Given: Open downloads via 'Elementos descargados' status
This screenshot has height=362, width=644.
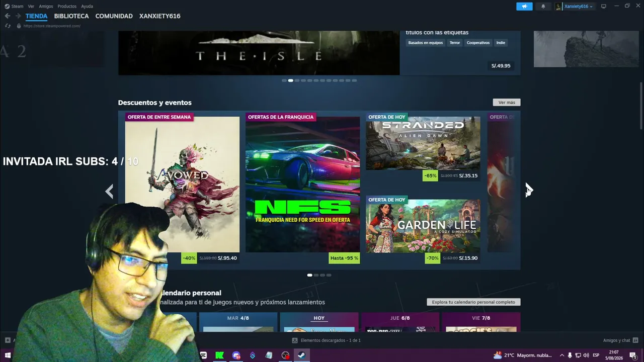Looking at the screenshot, I should tap(330, 340).
